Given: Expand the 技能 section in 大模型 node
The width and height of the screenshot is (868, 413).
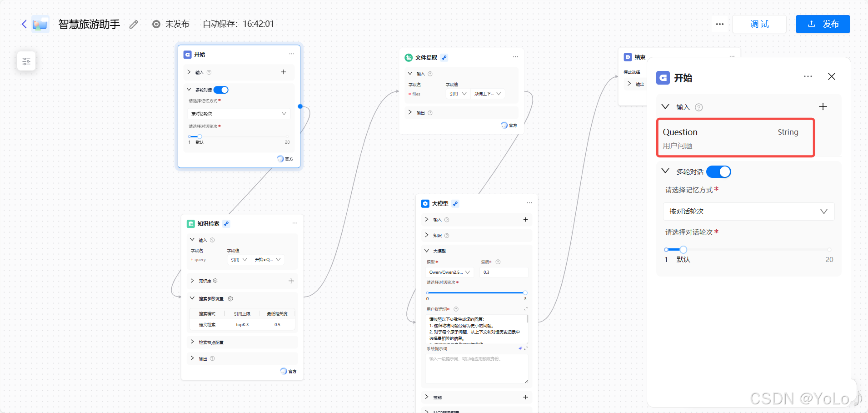Looking at the screenshot, I should pos(427,397).
